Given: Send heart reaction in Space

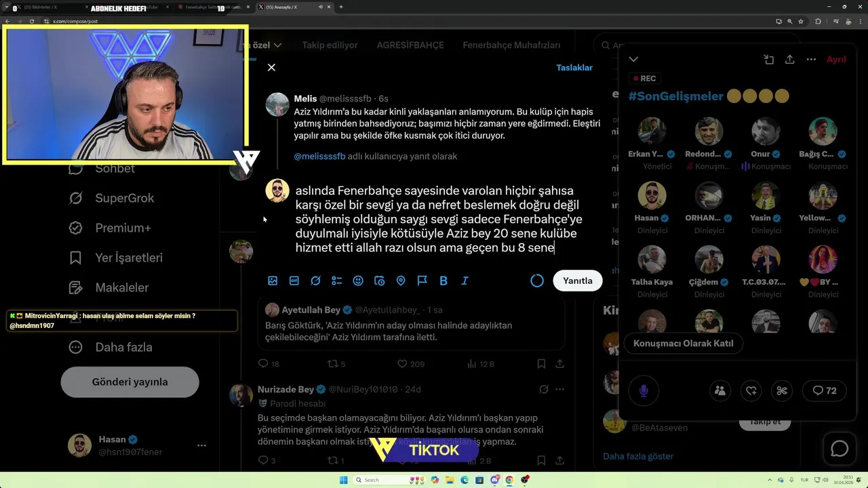Looking at the screenshot, I should pyautogui.click(x=751, y=390).
